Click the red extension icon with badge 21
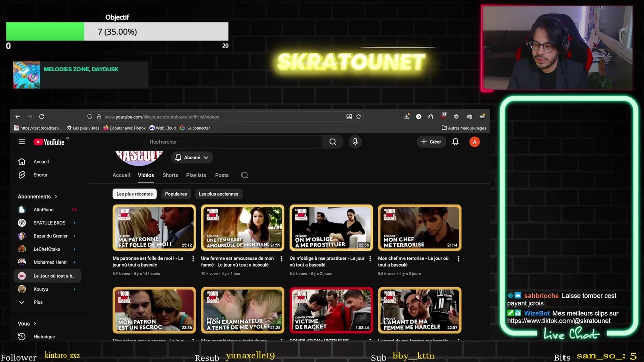This screenshot has height=362, width=644. 444,116
